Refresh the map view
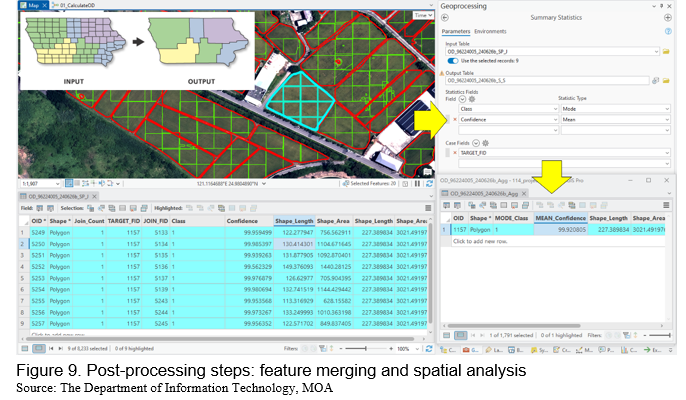 pos(429,184)
